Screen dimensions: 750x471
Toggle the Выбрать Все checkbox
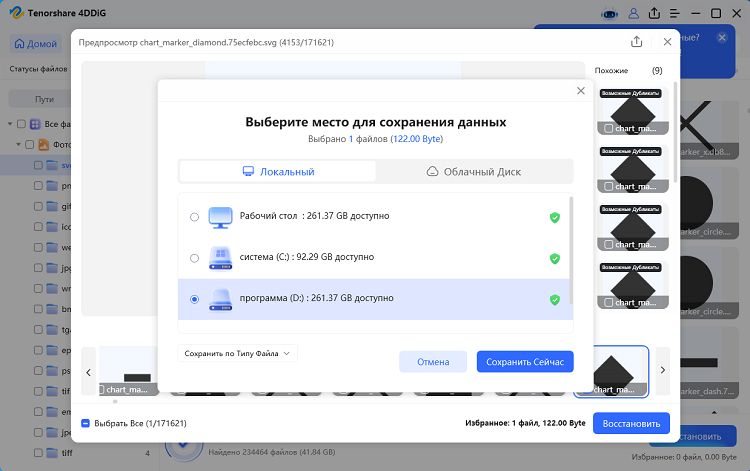(85, 423)
